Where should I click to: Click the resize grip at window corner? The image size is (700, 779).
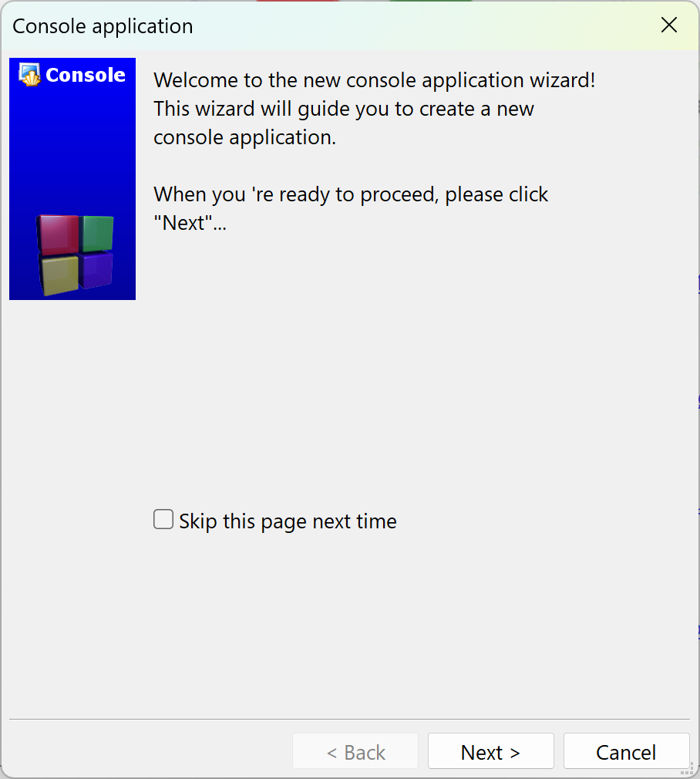[687, 768]
